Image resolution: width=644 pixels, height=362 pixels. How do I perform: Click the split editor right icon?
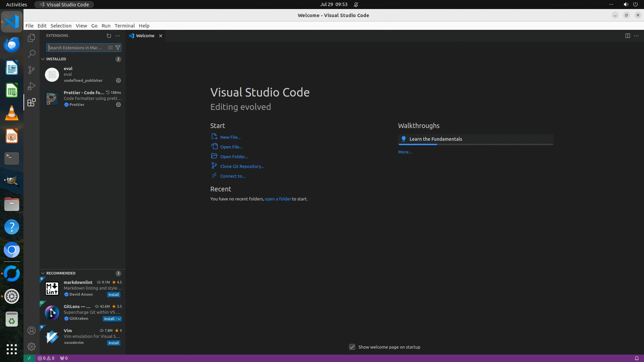click(627, 36)
